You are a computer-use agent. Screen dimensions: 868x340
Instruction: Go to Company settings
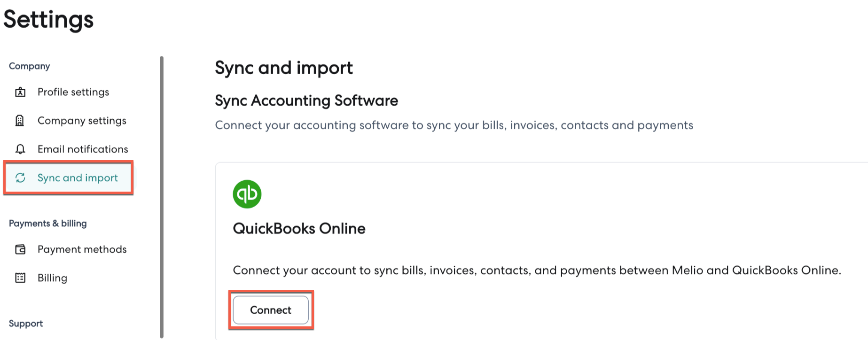coord(82,121)
